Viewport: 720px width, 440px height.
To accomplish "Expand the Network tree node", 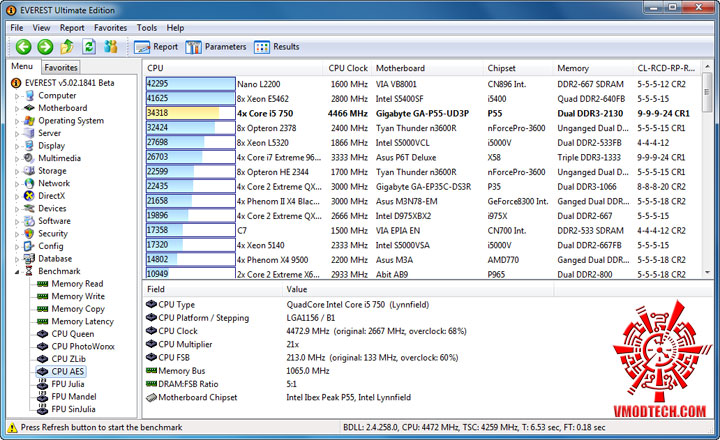I will [x=17, y=184].
